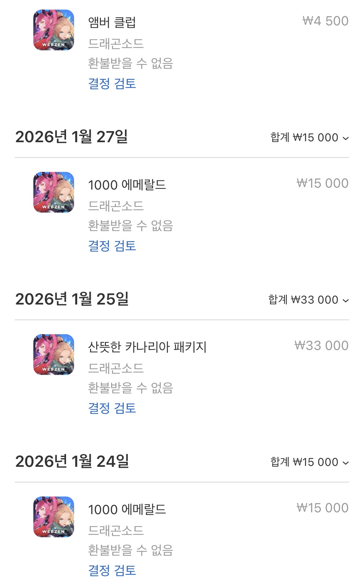
Task: Tap the 2026년 1월 25일 date header
Action: pos(72,299)
